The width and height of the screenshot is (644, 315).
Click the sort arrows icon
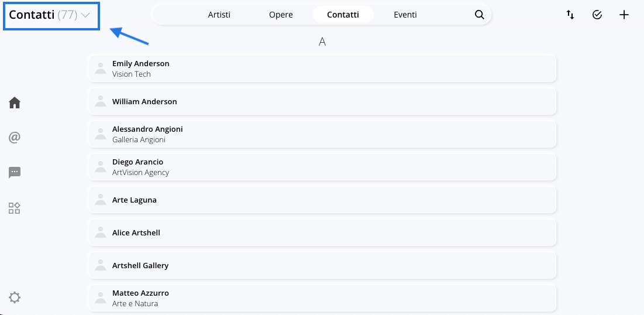[570, 15]
